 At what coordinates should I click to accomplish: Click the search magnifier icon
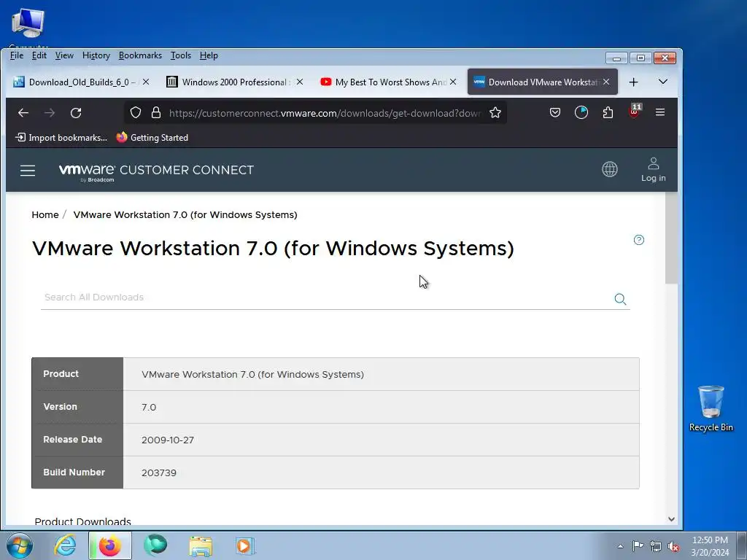620,299
